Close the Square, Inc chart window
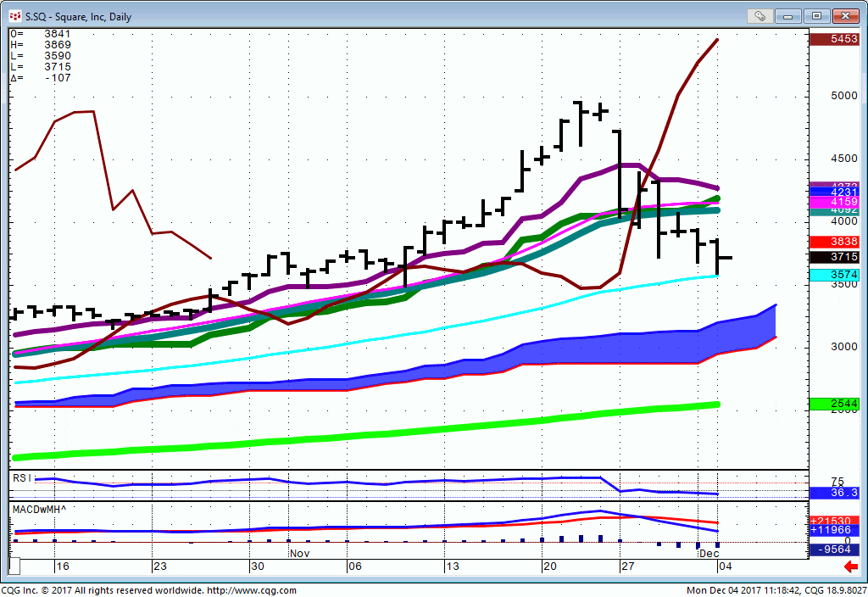Image resolution: width=868 pixels, height=597 pixels. pos(846,16)
